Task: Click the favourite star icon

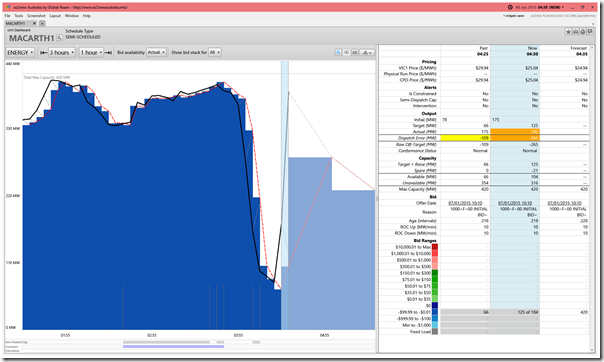Action: point(568,32)
